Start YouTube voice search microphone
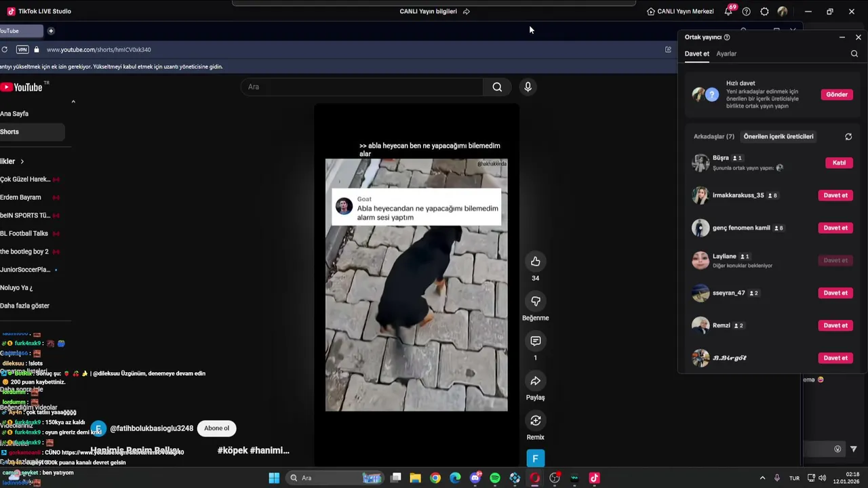The image size is (868, 488). pos(528,87)
